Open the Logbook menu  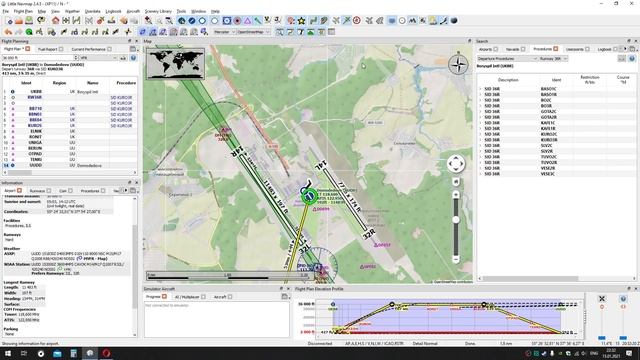[113, 11]
